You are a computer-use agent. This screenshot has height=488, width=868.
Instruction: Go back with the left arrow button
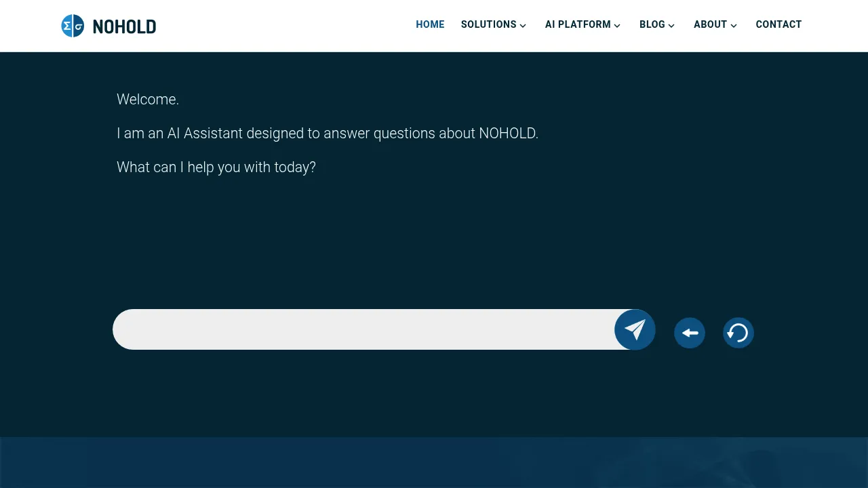click(690, 333)
